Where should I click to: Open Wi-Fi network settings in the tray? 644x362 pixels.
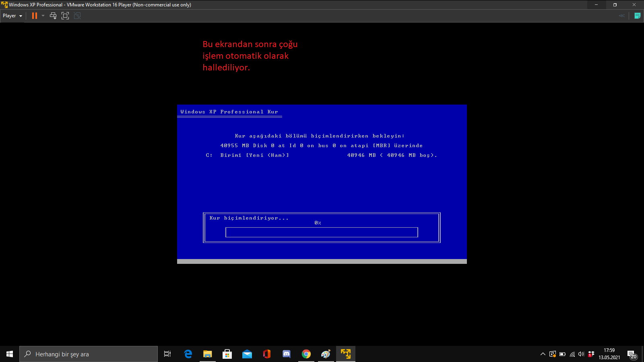pyautogui.click(x=572, y=354)
